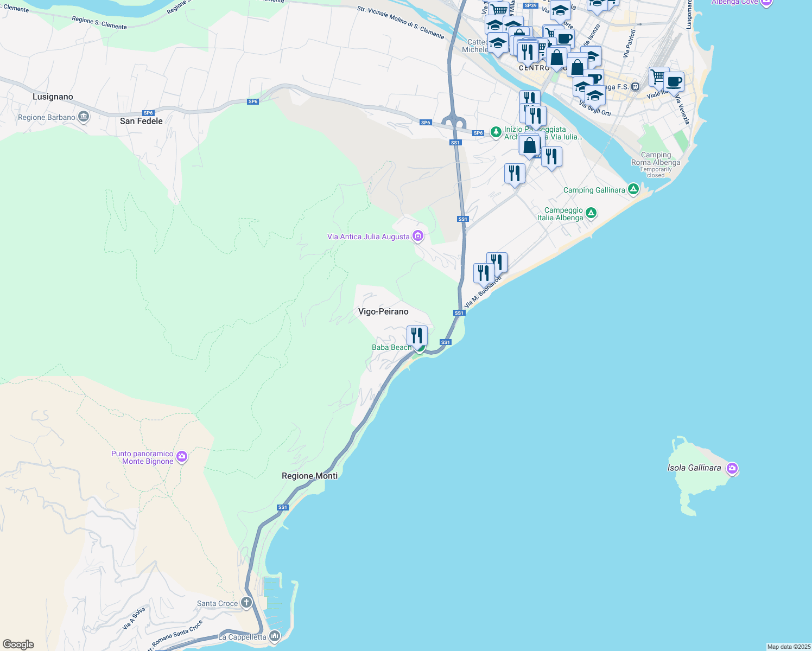Select the Isola Gallinara photo spot icon
Image resolution: width=812 pixels, height=651 pixels.
tap(732, 468)
